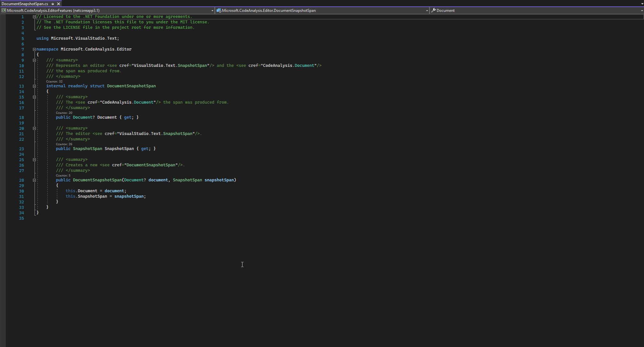Screen dimensions: 644x347
Task: Click the struct icon beside DocumentSnapshotSpan dropdown
Action: [x=219, y=10]
